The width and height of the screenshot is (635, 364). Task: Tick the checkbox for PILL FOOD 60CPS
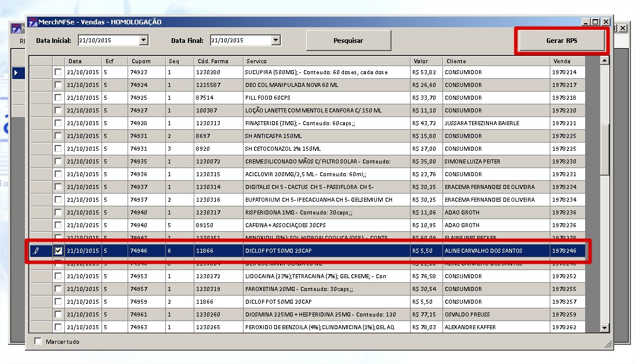pyautogui.click(x=58, y=98)
